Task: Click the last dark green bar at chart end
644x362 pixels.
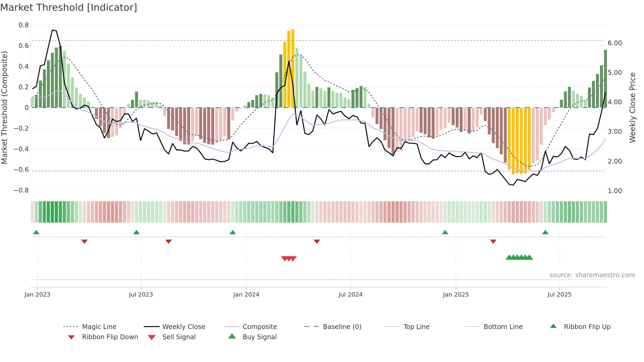Action: pos(605,79)
